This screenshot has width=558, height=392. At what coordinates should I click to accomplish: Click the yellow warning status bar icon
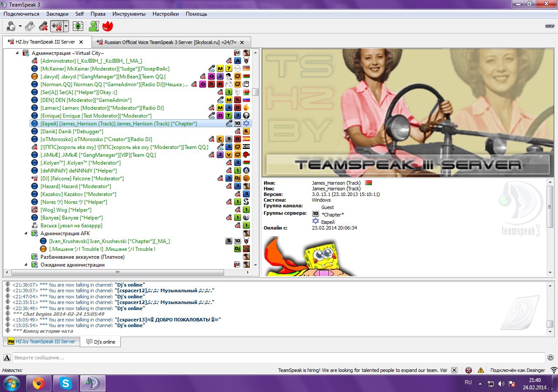[480, 370]
